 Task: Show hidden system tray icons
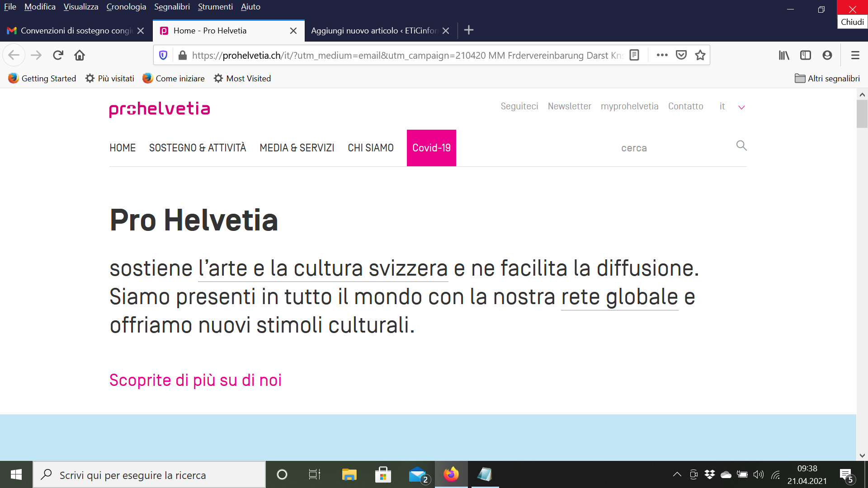pos(677,474)
